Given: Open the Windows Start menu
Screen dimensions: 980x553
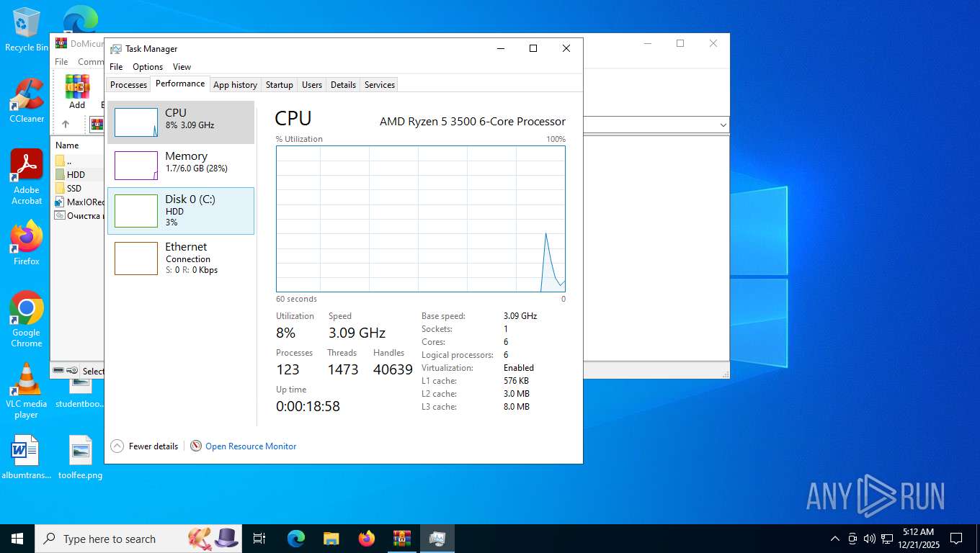Looking at the screenshot, I should coord(17,539).
